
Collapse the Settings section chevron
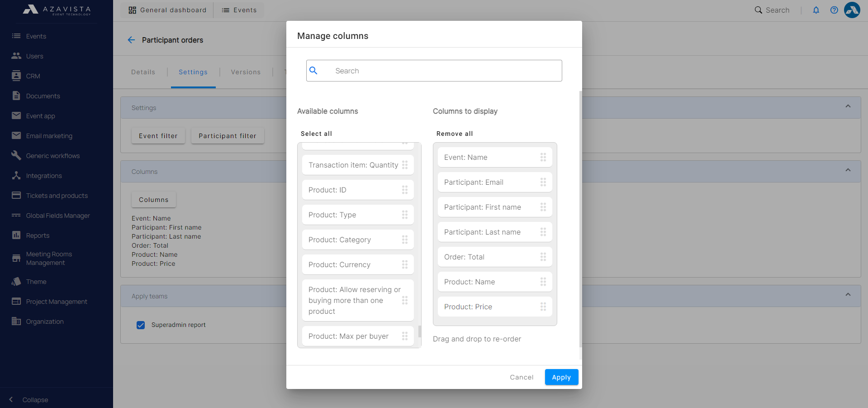point(848,106)
